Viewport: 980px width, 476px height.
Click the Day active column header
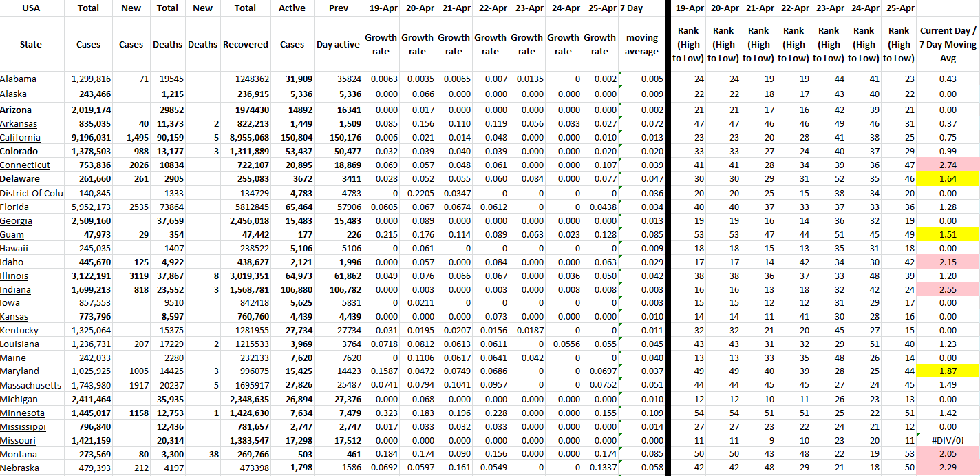[337, 44]
